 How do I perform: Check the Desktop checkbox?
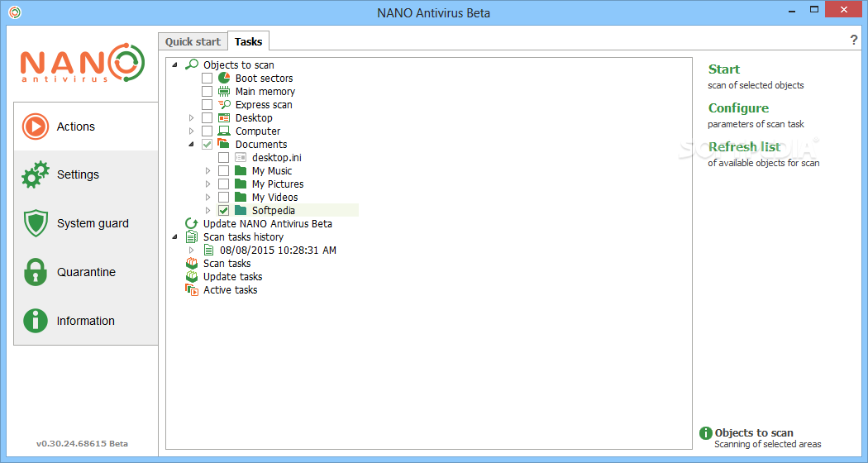pyautogui.click(x=207, y=118)
